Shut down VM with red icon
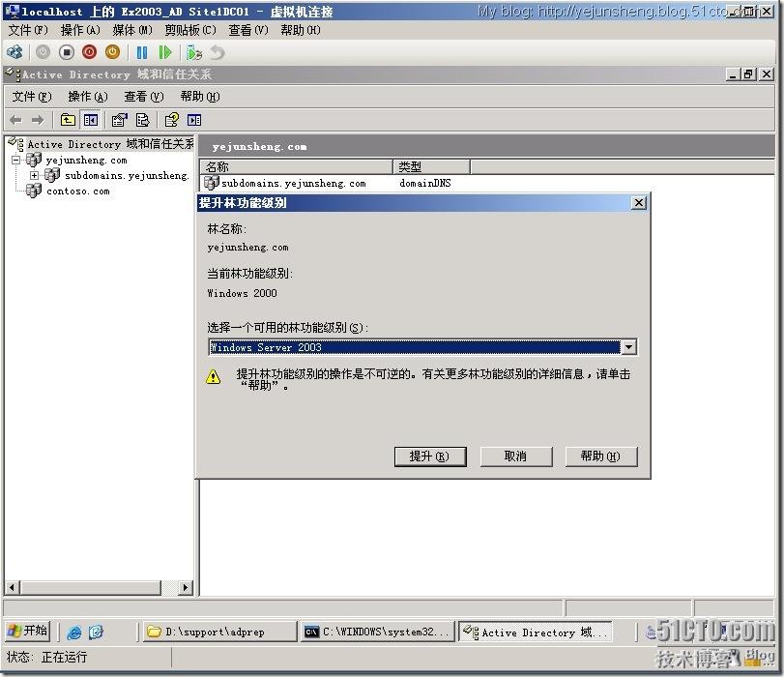The image size is (784, 677). 90,52
